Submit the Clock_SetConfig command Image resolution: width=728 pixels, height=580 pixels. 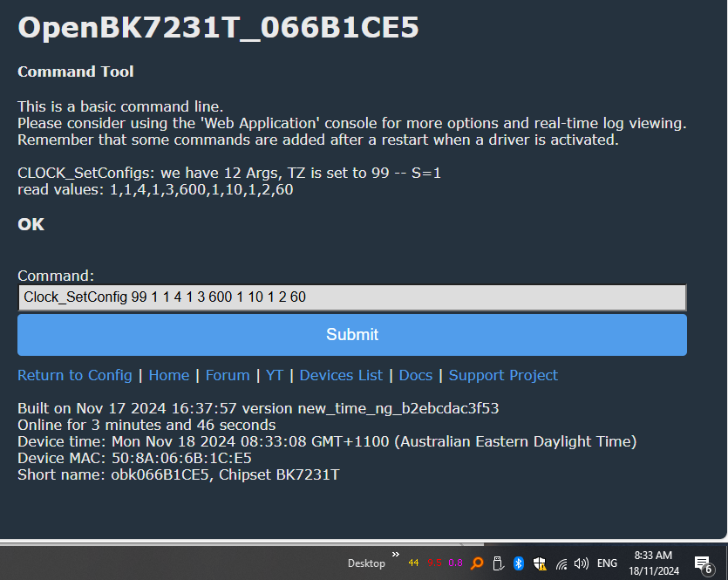click(x=352, y=334)
